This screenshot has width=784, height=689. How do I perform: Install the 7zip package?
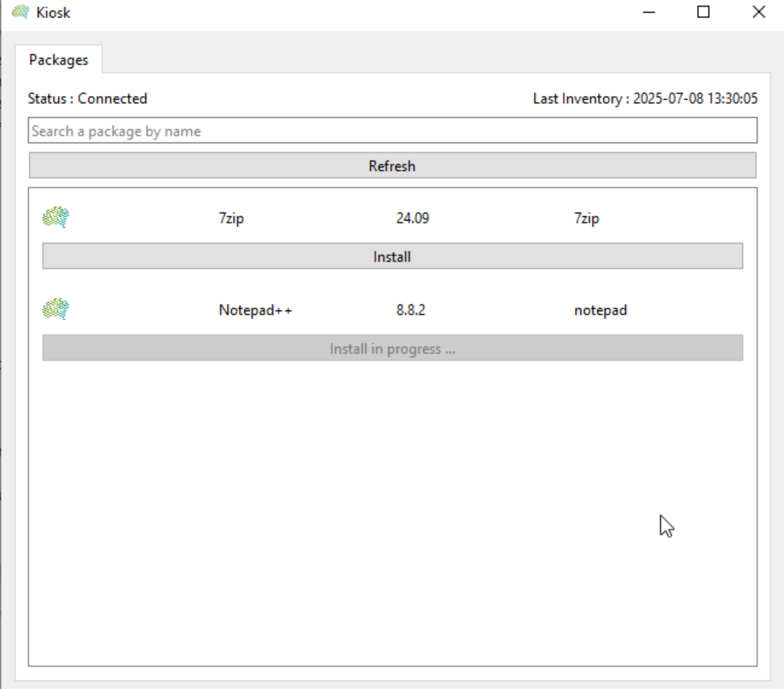coord(392,256)
